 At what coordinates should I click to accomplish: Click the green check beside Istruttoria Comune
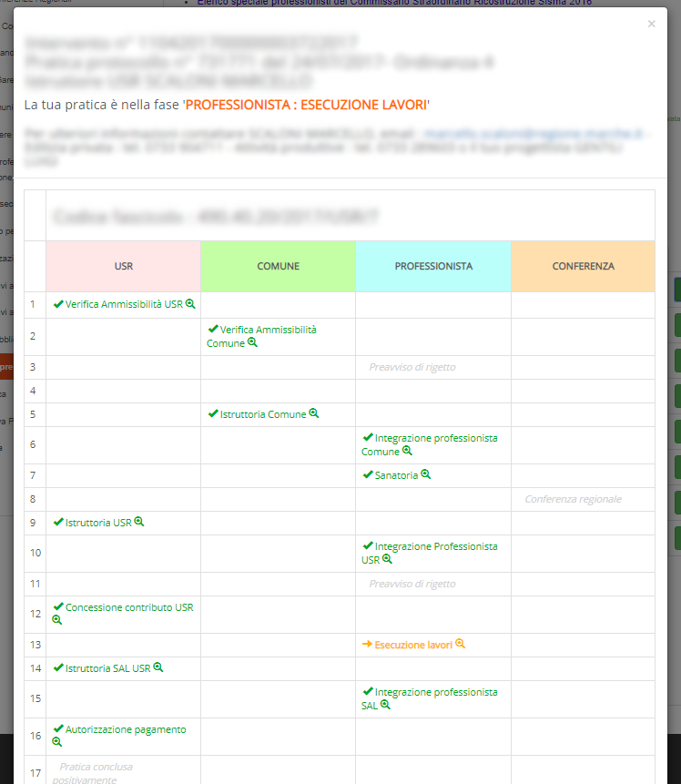click(213, 413)
